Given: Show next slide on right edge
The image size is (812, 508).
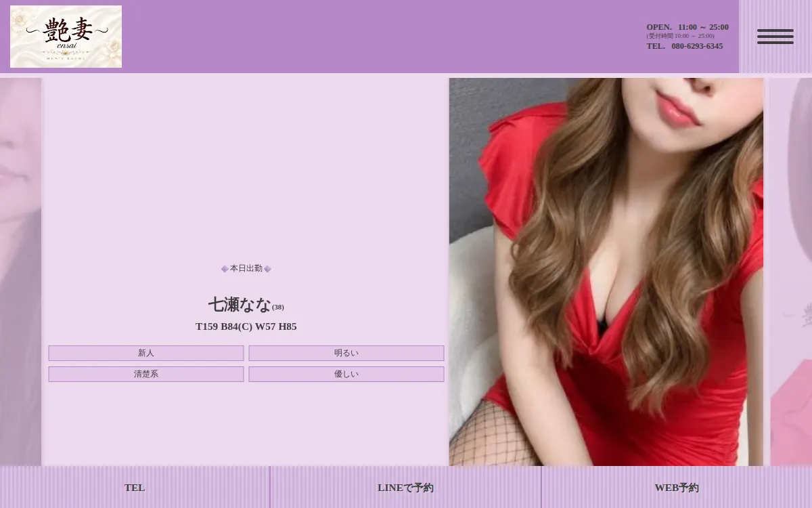Looking at the screenshot, I should 791,272.
